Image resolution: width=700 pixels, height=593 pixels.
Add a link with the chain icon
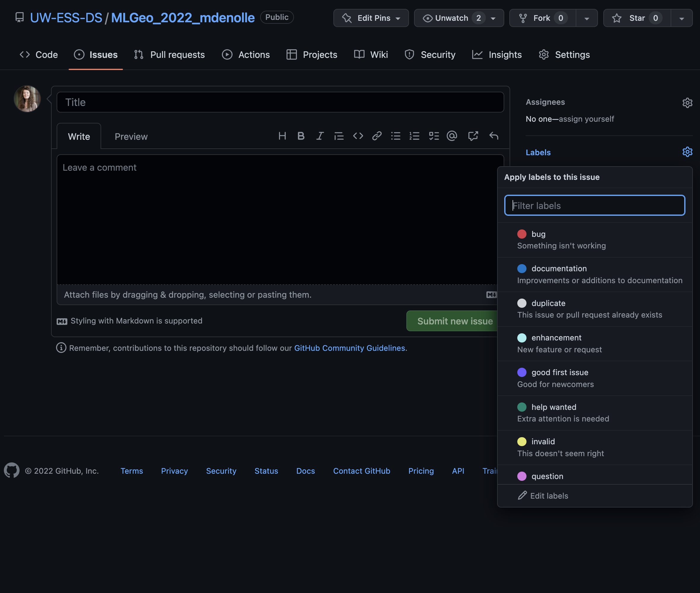click(x=377, y=136)
